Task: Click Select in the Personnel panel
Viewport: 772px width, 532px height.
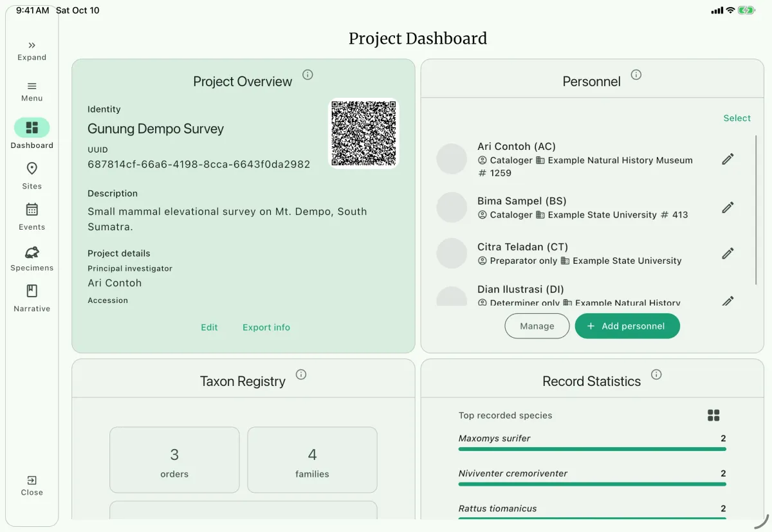Action: click(x=737, y=118)
